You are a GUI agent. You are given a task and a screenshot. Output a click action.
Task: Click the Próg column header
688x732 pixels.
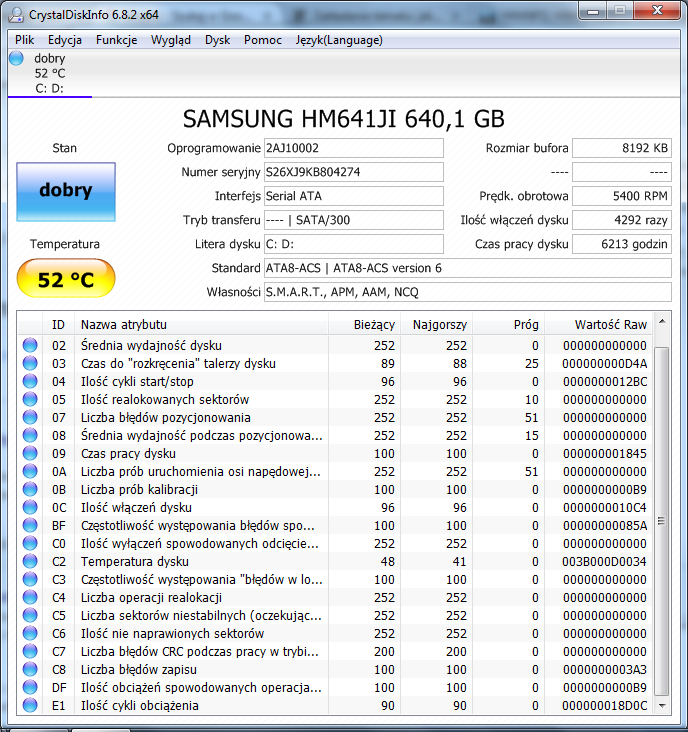tap(508, 324)
